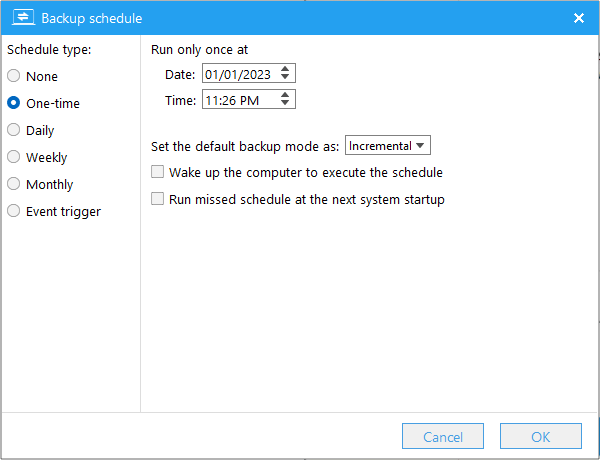Select the None schedule type
Screen dimensions: 600x460
(14, 76)
